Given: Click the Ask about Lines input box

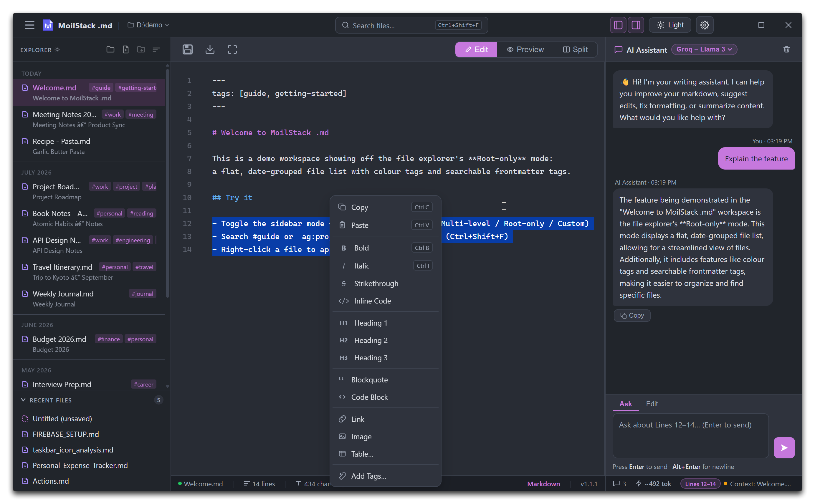Looking at the screenshot, I should coord(690,436).
